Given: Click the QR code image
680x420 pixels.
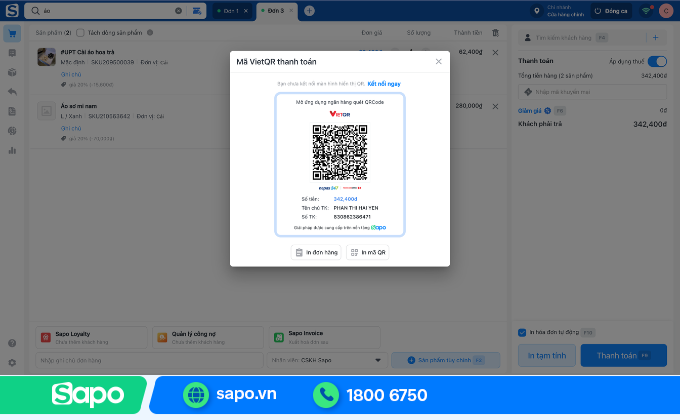Looking at the screenshot, I should [x=340, y=152].
